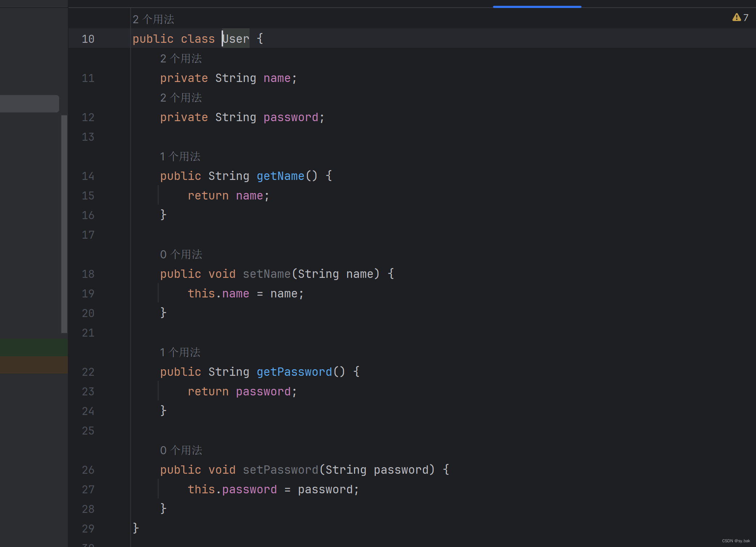Viewport: 756px width, 547px height.
Task: Show usages hint above getPassword method
Action: (180, 352)
